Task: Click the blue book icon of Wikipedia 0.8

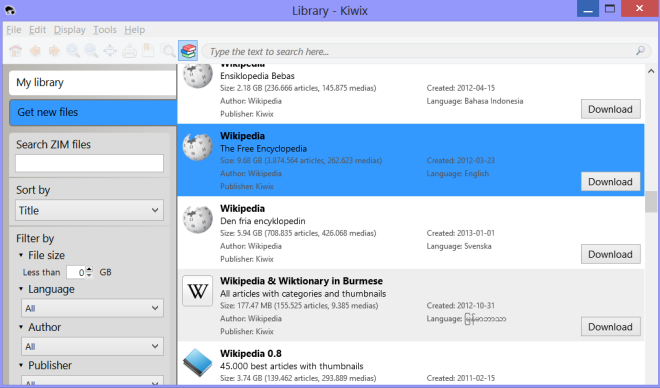Action: tap(197, 363)
